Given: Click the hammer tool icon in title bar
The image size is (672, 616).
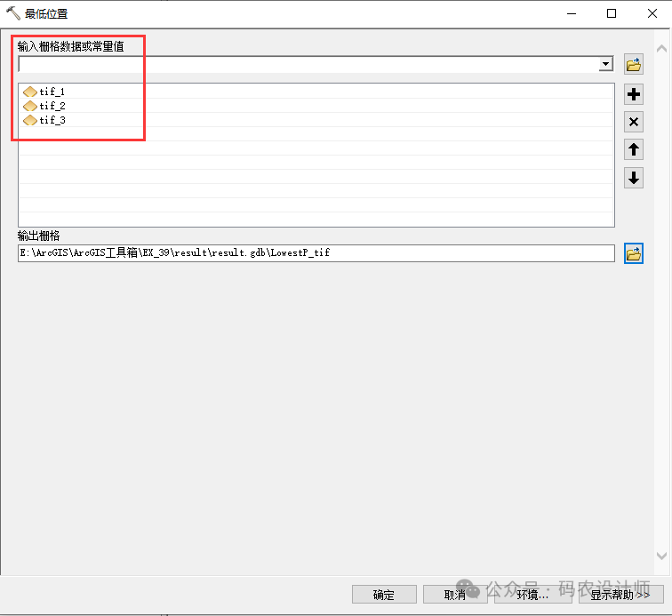Looking at the screenshot, I should coord(12,13).
